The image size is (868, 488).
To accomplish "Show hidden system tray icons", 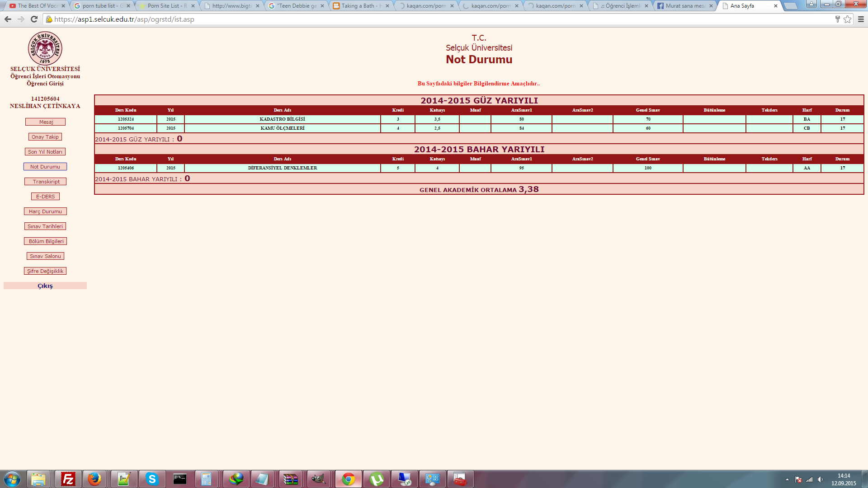I will pyautogui.click(x=787, y=479).
